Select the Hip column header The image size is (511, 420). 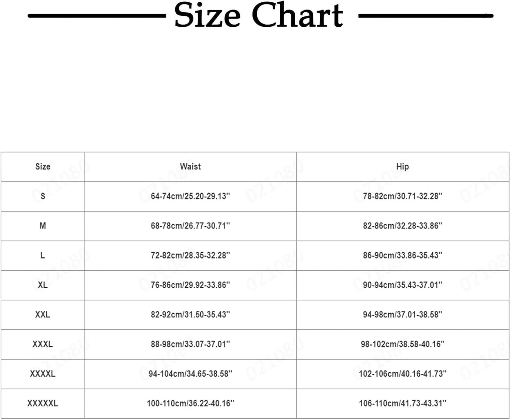[x=402, y=167]
